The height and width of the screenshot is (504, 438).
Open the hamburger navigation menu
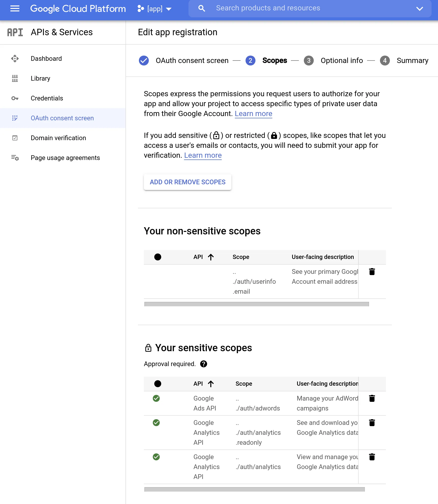click(x=15, y=9)
